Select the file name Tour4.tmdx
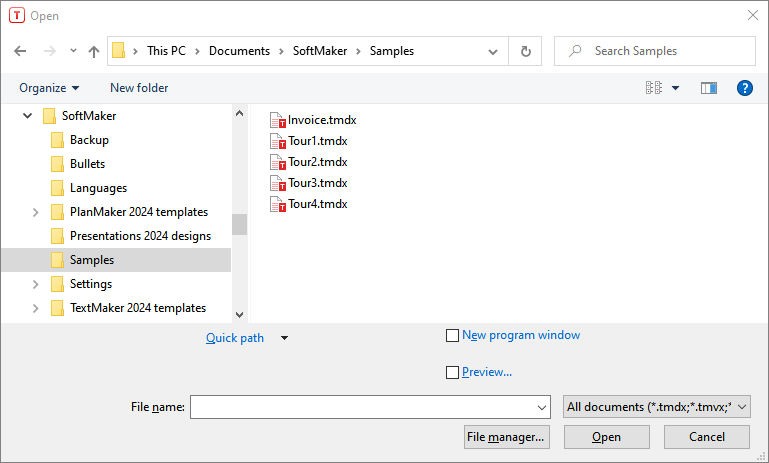Screen dimensions: 769x463 pyautogui.click(x=318, y=205)
